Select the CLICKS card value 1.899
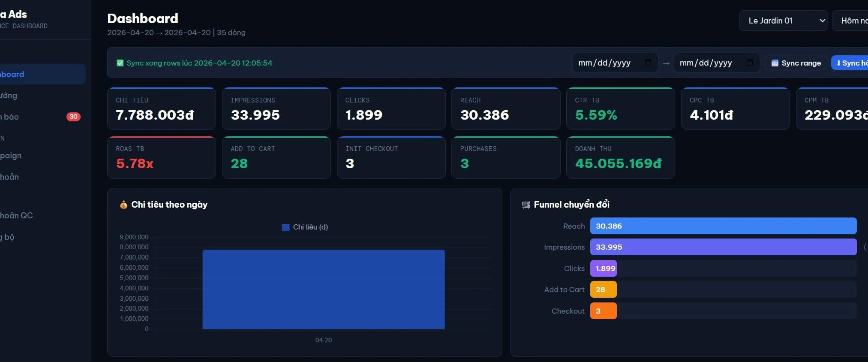 [x=364, y=115]
